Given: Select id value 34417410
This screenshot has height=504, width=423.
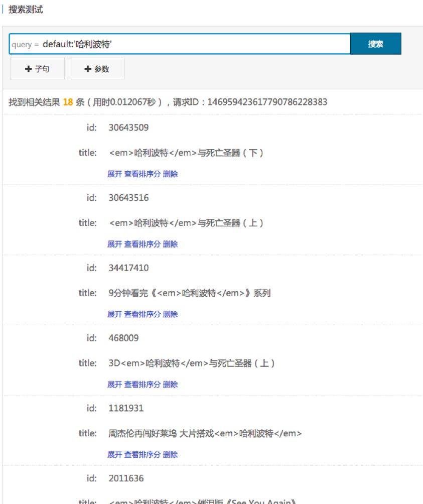Looking at the screenshot, I should [x=129, y=268].
